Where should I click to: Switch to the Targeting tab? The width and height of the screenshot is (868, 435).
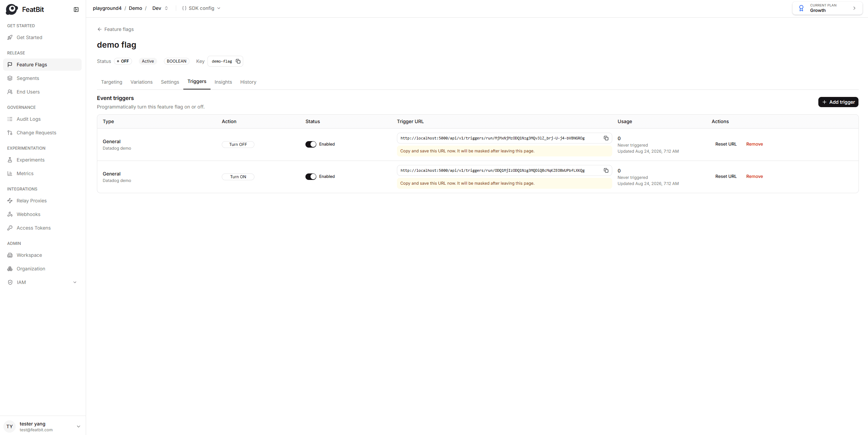point(112,82)
